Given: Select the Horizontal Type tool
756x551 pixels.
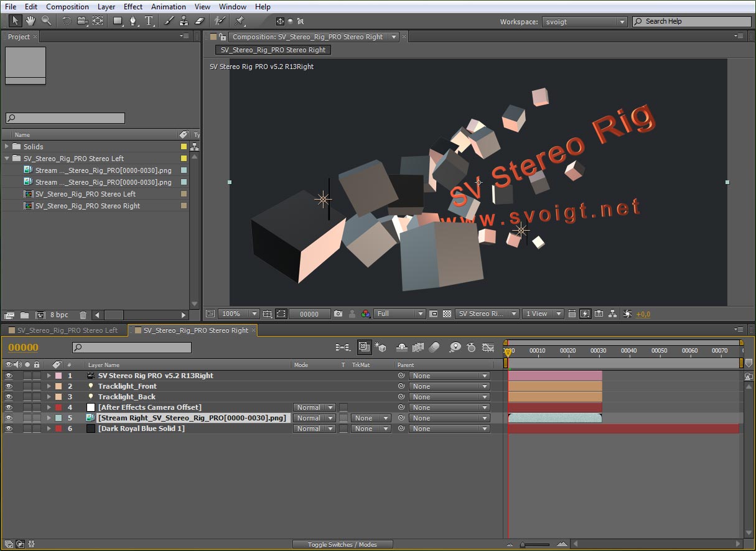Looking at the screenshot, I should [149, 21].
